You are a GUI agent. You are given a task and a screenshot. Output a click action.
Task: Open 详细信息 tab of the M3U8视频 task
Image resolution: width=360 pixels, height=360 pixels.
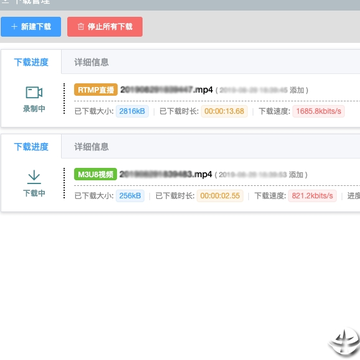coord(91,147)
